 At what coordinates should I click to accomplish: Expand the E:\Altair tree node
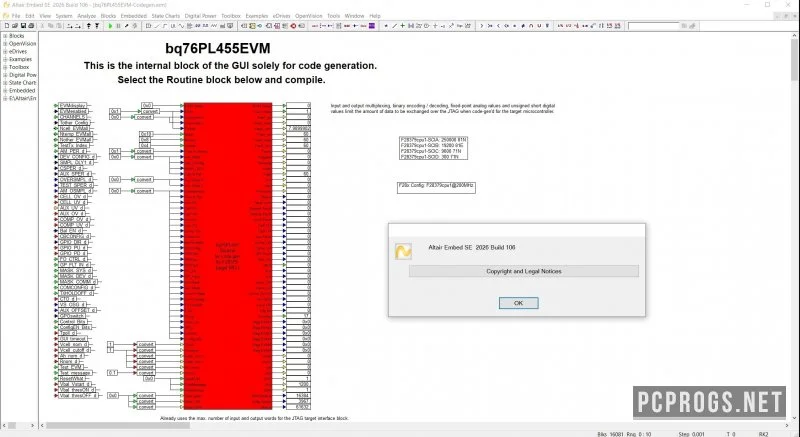5,98
